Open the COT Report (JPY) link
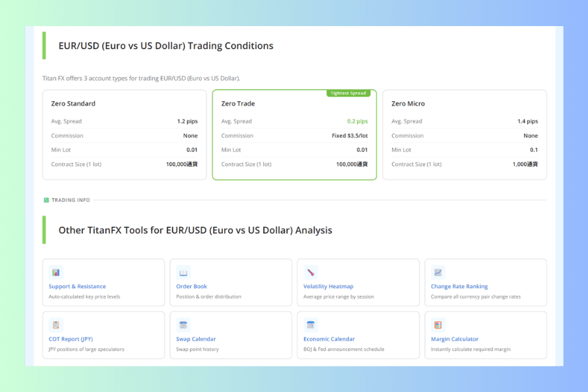 click(x=71, y=338)
